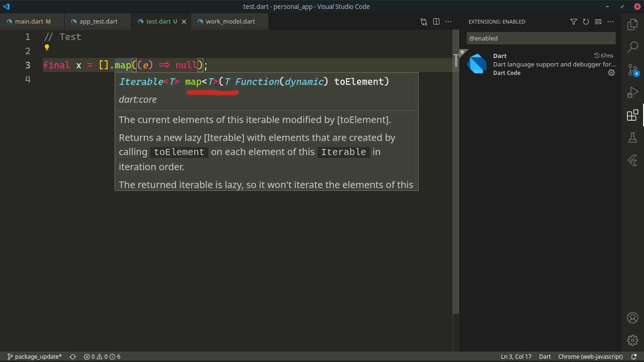The image size is (644, 362).
Task: Open Problems via errors and warnings indicator
Action: coord(102,357)
